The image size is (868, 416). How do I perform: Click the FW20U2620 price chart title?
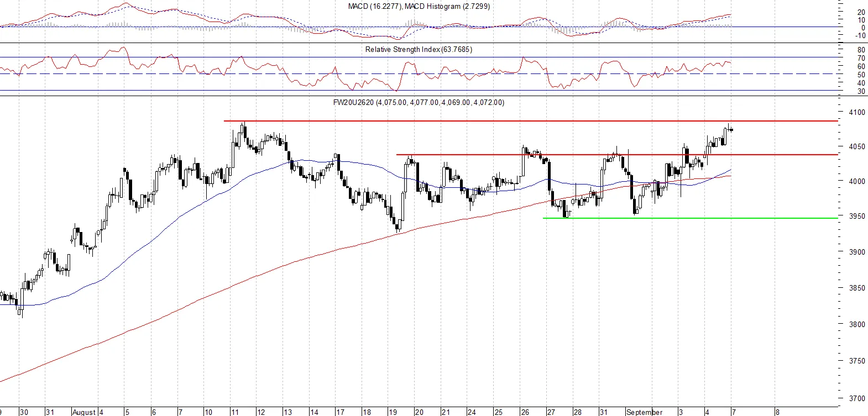tap(419, 102)
